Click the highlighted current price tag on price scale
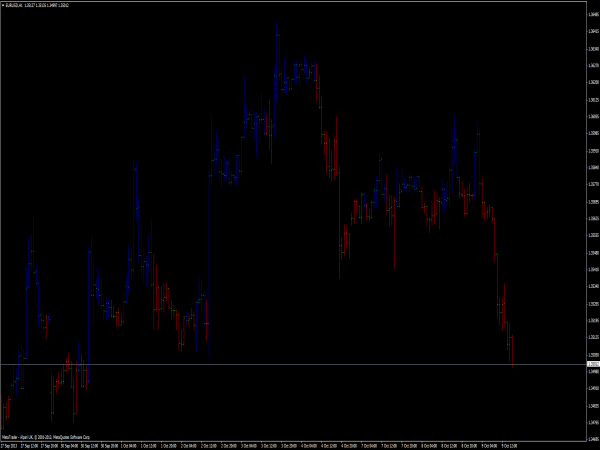Viewport: 600px width, 450px height. coord(593,364)
